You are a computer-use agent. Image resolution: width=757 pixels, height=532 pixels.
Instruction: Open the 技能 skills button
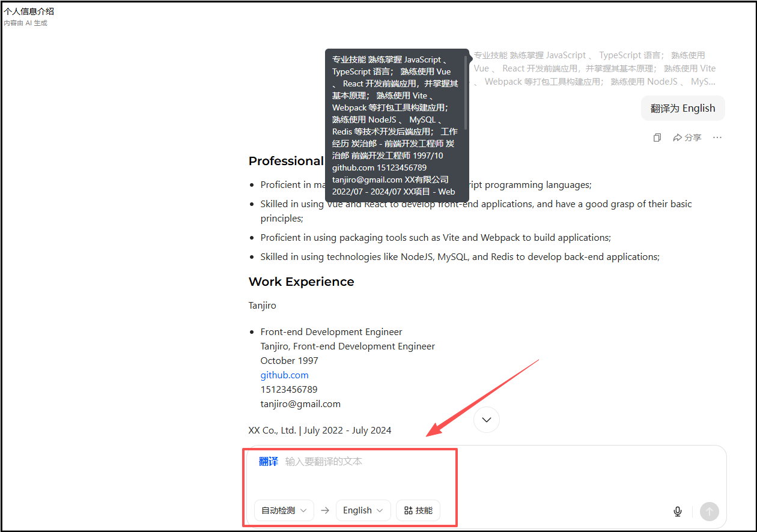pyautogui.click(x=418, y=510)
